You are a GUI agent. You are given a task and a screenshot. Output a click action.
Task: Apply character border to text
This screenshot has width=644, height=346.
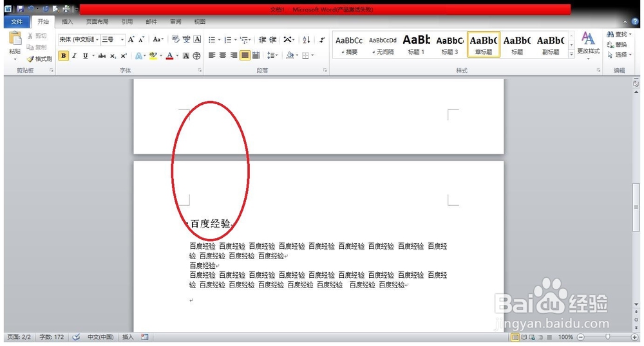point(197,39)
